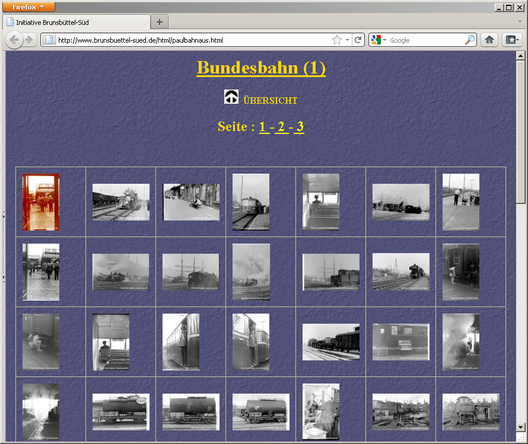This screenshot has width=528, height=444.
Task: Open row three fourth photo of man by railcar
Action: click(x=251, y=342)
